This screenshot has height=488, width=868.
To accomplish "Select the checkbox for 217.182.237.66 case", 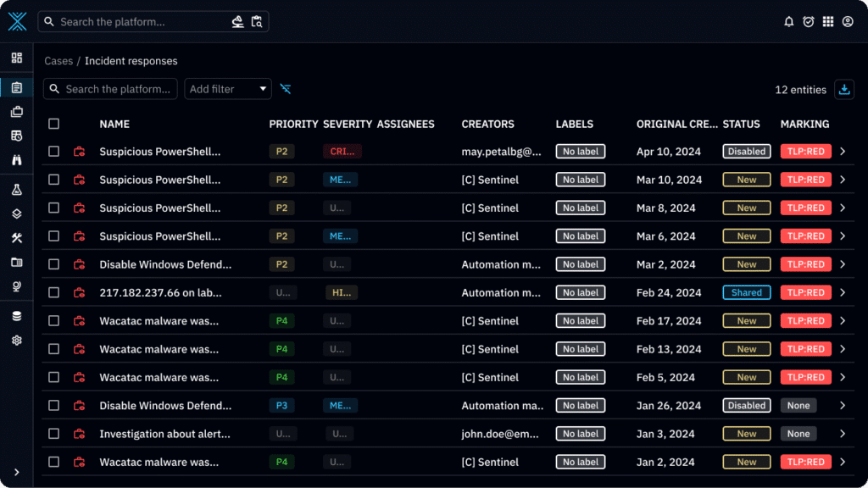I will (x=54, y=292).
